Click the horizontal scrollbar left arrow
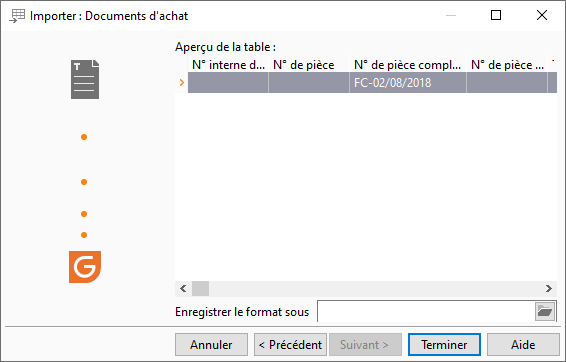 tap(183, 288)
